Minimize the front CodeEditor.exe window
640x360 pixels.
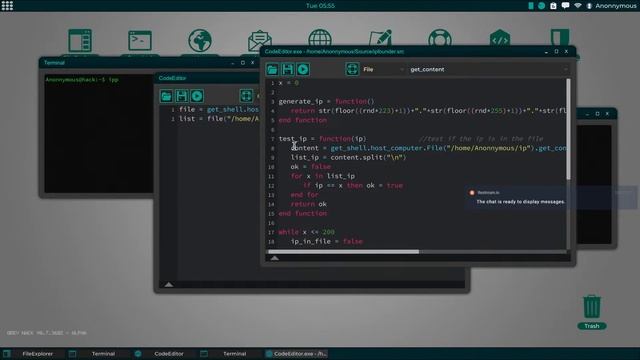[546, 52]
